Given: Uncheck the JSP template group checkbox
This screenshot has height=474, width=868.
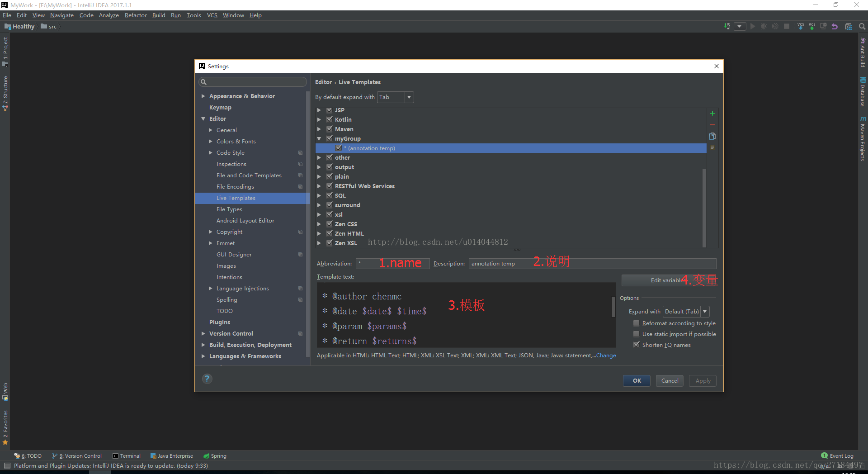Looking at the screenshot, I should (x=330, y=110).
